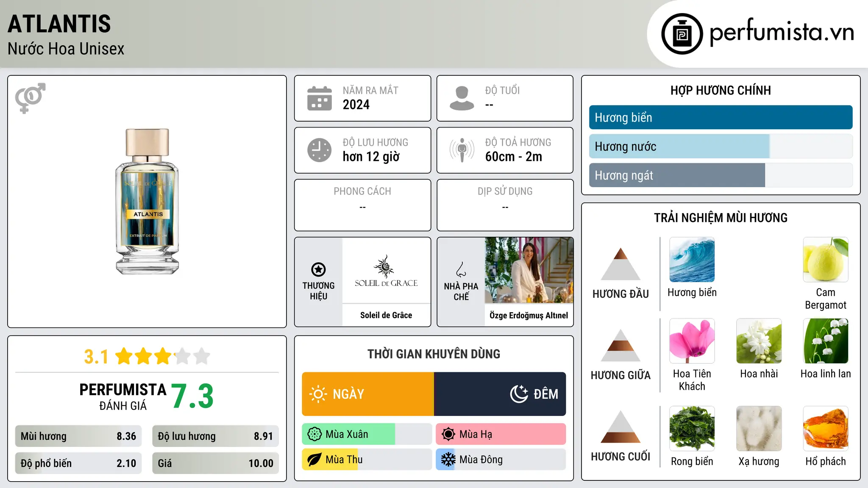Open the Hoa Tiên Khách flower thumbnail
Image resolution: width=868 pixels, height=488 pixels.
692,341
